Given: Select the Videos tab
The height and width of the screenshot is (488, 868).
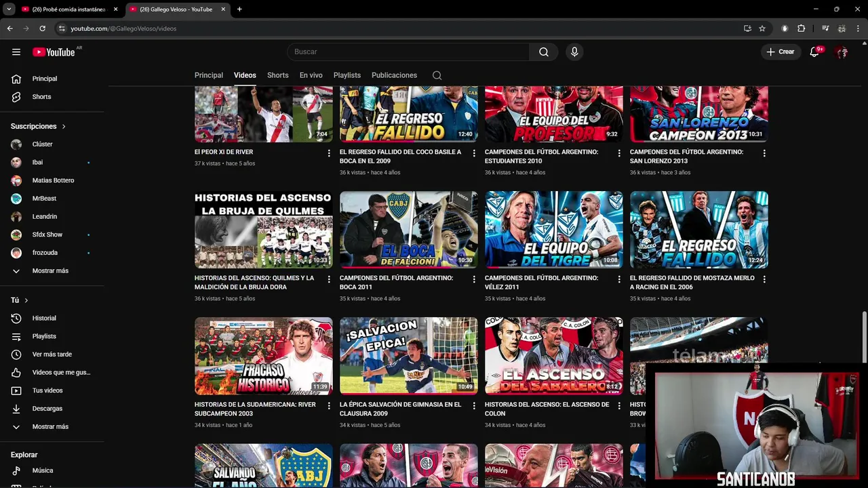Looking at the screenshot, I should [245, 75].
